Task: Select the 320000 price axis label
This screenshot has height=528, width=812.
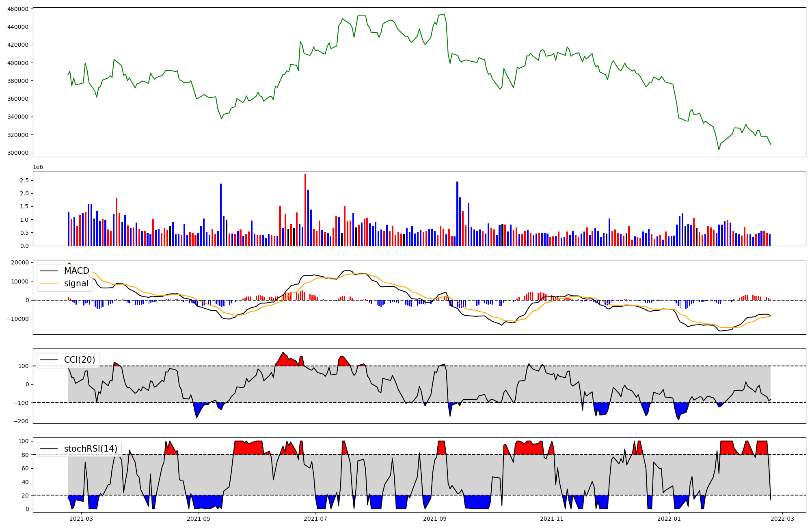Action: point(18,135)
